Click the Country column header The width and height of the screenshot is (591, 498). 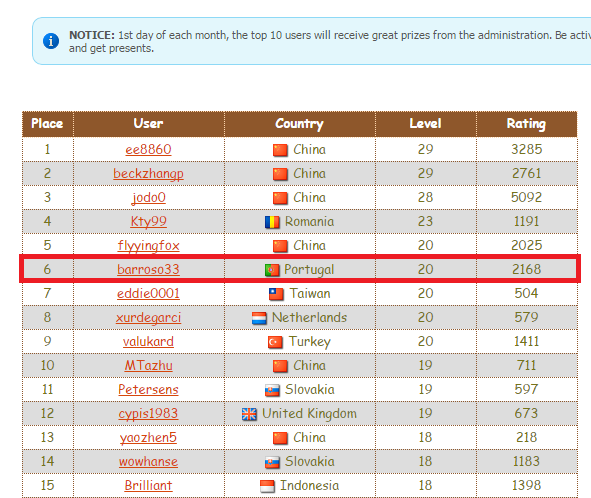click(x=300, y=124)
